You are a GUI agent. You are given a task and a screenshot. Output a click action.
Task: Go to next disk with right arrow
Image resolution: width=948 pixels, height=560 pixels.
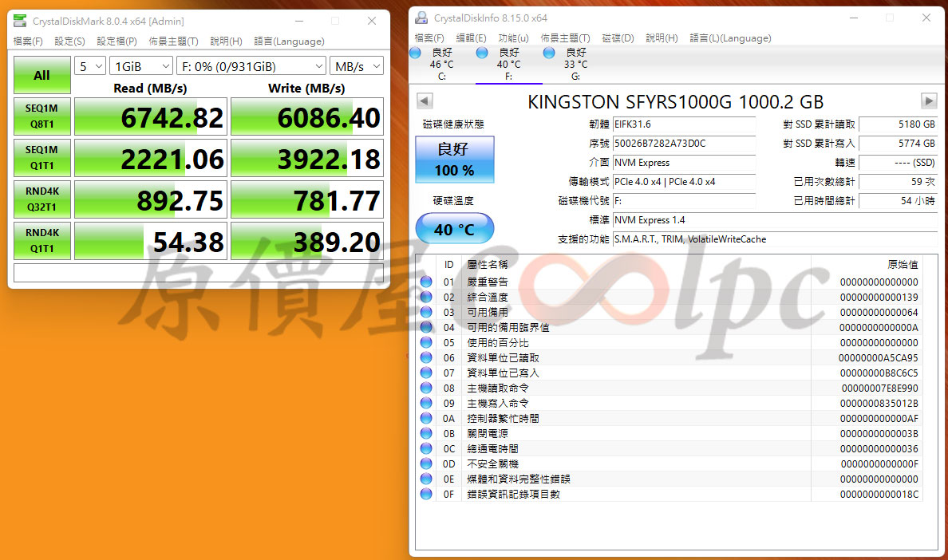(x=929, y=101)
